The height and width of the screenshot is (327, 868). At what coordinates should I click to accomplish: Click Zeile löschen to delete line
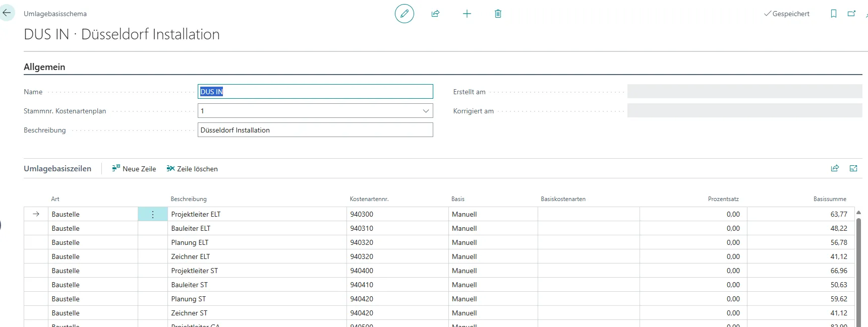(x=192, y=169)
